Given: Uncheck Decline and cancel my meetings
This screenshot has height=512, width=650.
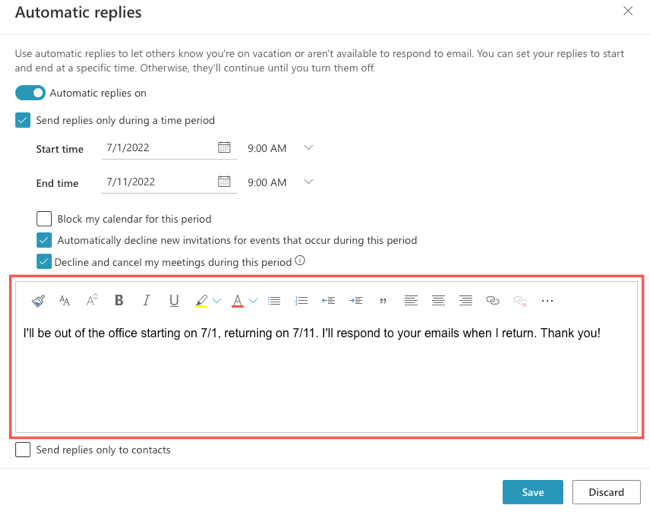Looking at the screenshot, I should [x=44, y=262].
